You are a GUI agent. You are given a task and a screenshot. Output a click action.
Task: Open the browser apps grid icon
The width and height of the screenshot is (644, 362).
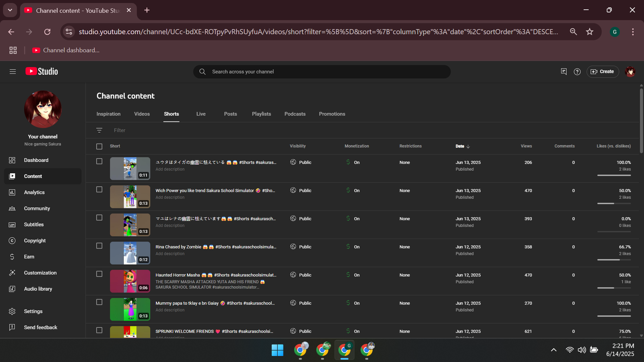tap(13, 50)
